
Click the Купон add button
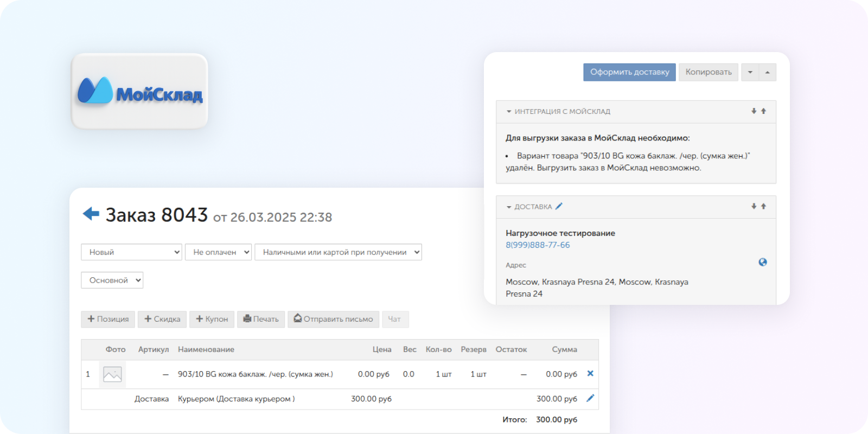(x=212, y=319)
